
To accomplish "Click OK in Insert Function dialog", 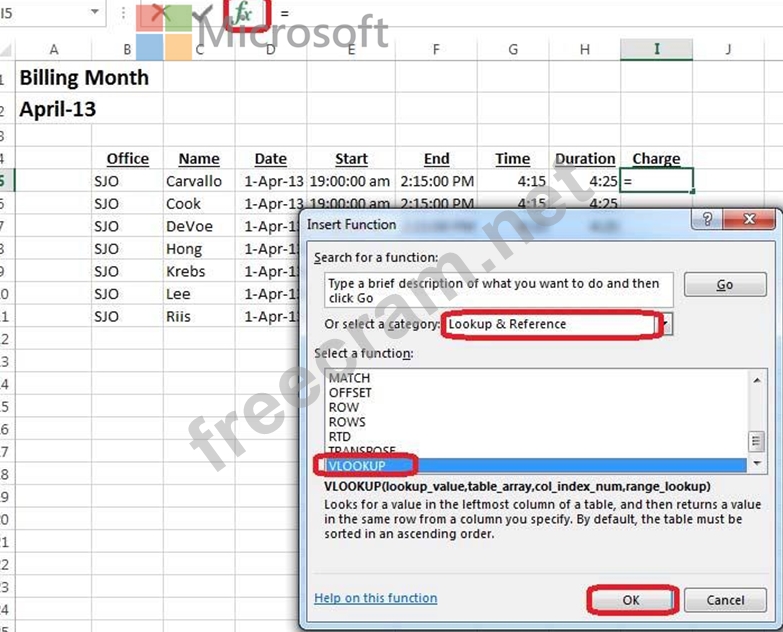I will click(631, 600).
